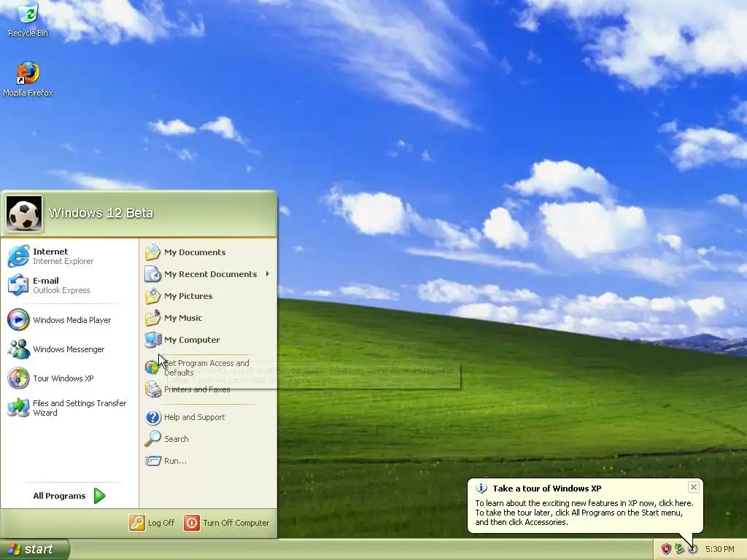747x560 pixels.
Task: Click the Windows Messenger icon
Action: pos(18,349)
